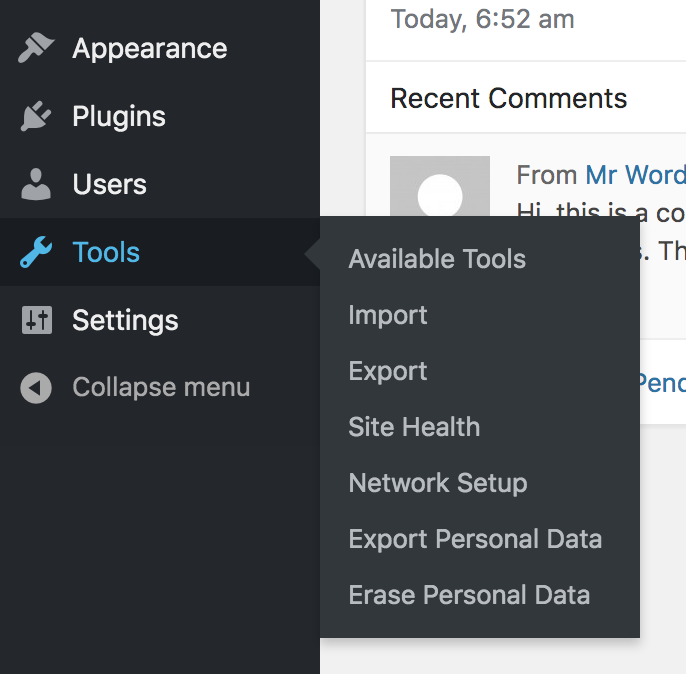This screenshot has height=674, width=686.
Task: Click the Appearance menu label
Action: [x=149, y=49]
